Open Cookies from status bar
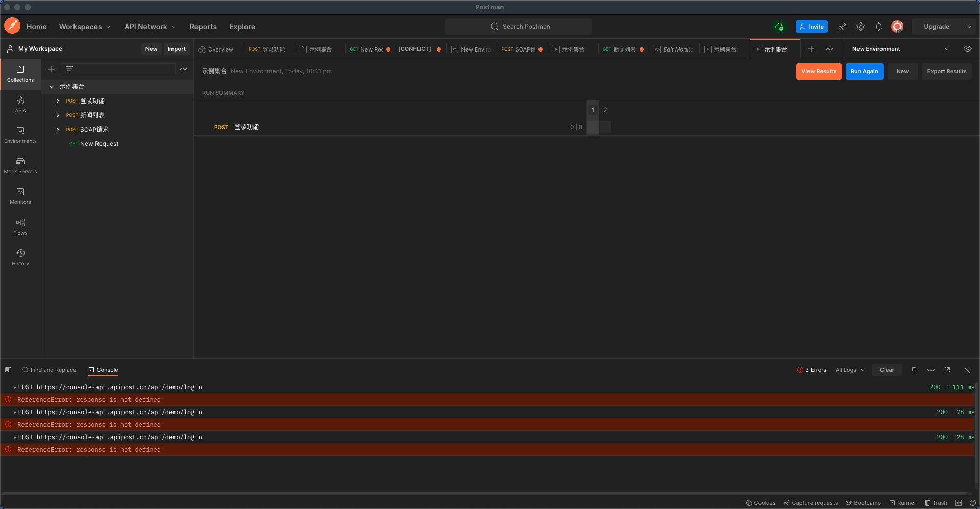 tap(761, 503)
